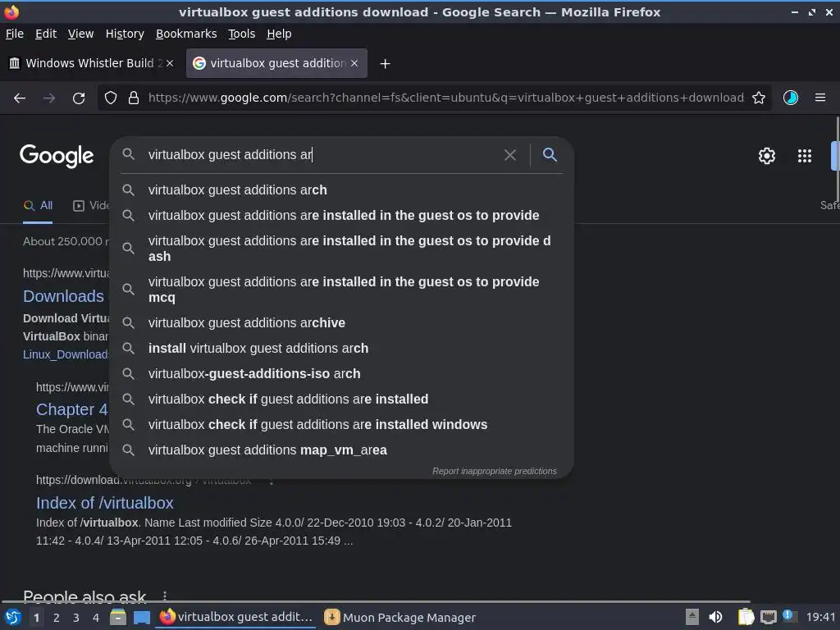Choose suggestion 'virtualbox-guest-additions-iso arch'

click(x=341, y=373)
